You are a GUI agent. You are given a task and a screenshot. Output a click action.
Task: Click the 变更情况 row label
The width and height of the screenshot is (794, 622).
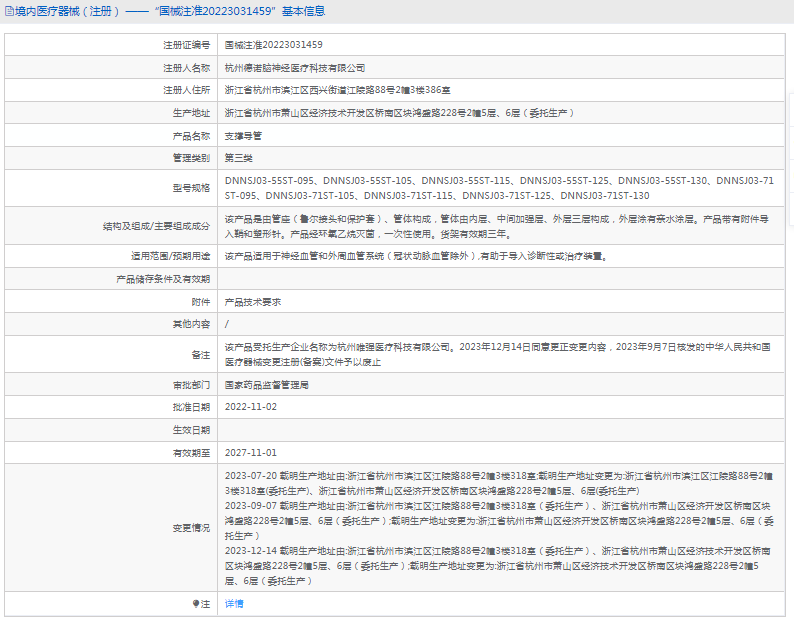(x=191, y=528)
